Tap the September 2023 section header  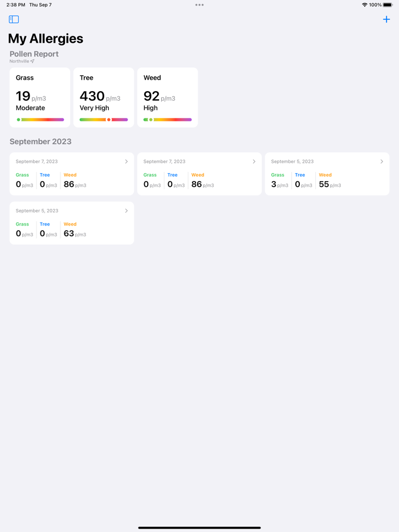(40, 141)
